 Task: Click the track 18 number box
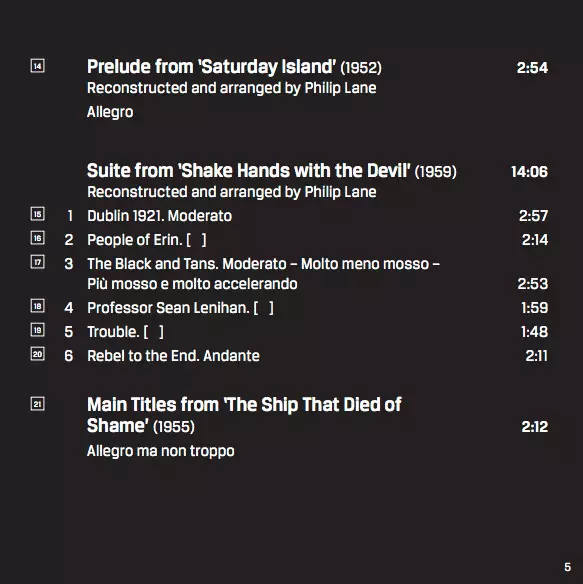pos(37,306)
